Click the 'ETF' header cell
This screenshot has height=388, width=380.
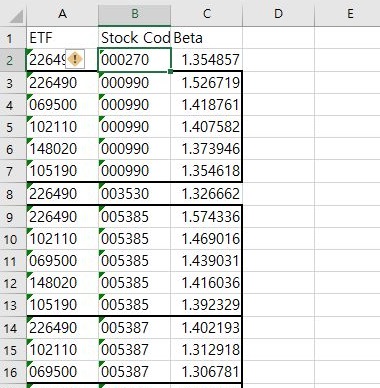pyautogui.click(x=62, y=38)
